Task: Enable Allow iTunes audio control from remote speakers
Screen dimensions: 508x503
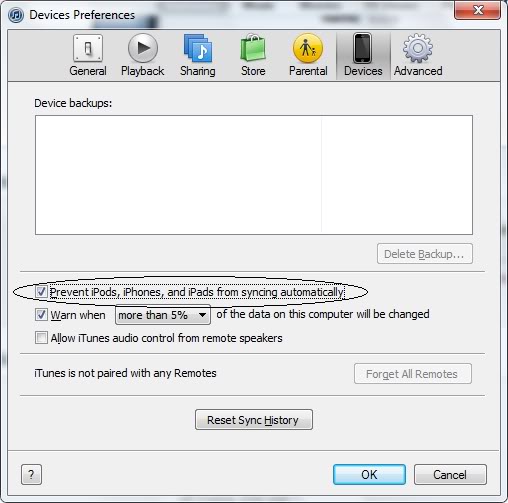Action: coord(41,338)
